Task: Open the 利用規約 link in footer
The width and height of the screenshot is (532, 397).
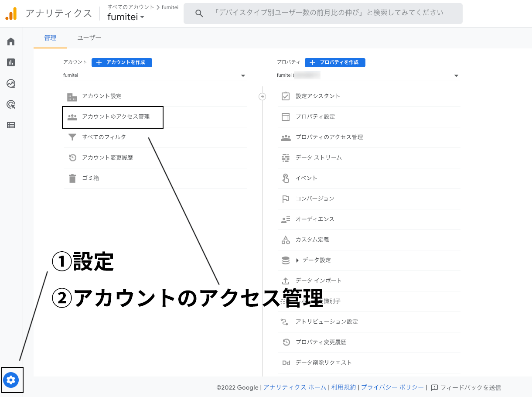Action: pyautogui.click(x=344, y=387)
